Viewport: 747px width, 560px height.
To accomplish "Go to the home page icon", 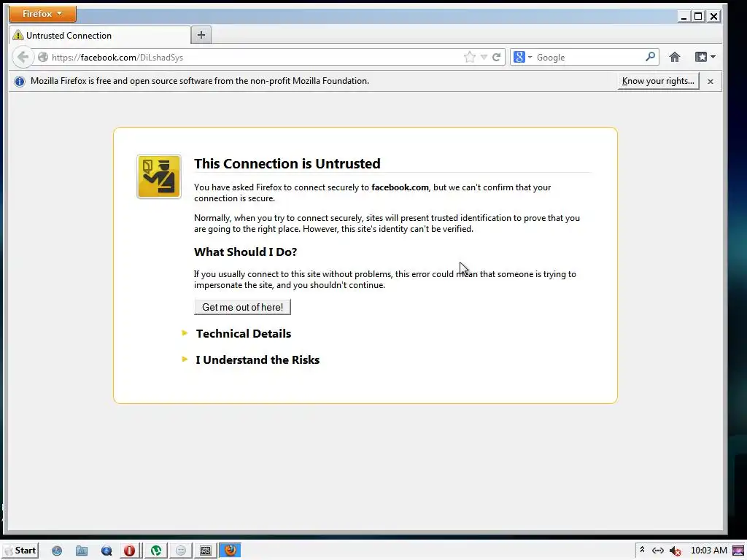I will pyautogui.click(x=675, y=57).
